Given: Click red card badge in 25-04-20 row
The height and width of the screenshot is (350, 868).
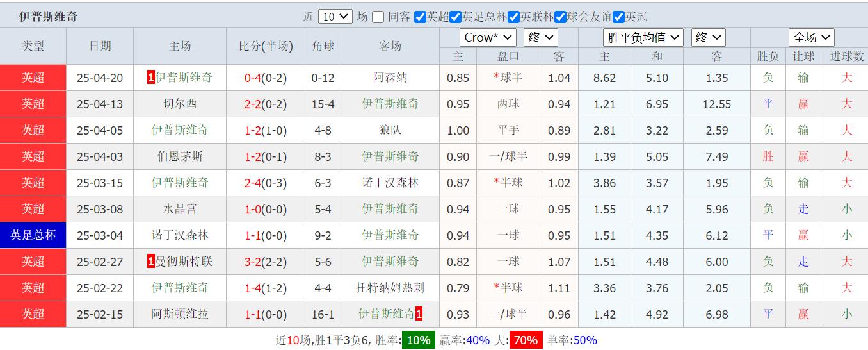Looking at the screenshot, I should click(x=151, y=78).
